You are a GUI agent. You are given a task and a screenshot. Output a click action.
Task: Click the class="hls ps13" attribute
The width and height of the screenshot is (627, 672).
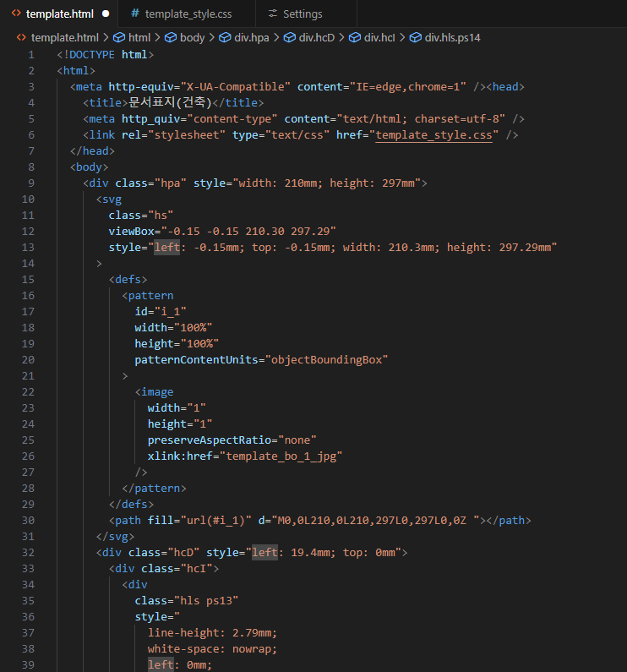(187, 601)
